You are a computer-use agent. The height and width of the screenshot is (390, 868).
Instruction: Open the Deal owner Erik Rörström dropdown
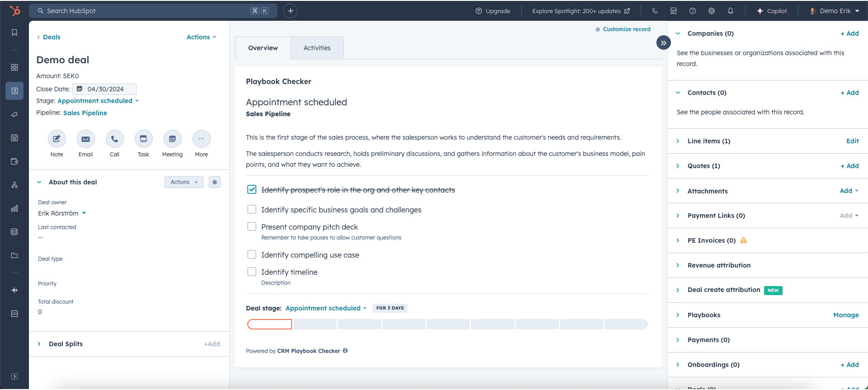tap(62, 213)
